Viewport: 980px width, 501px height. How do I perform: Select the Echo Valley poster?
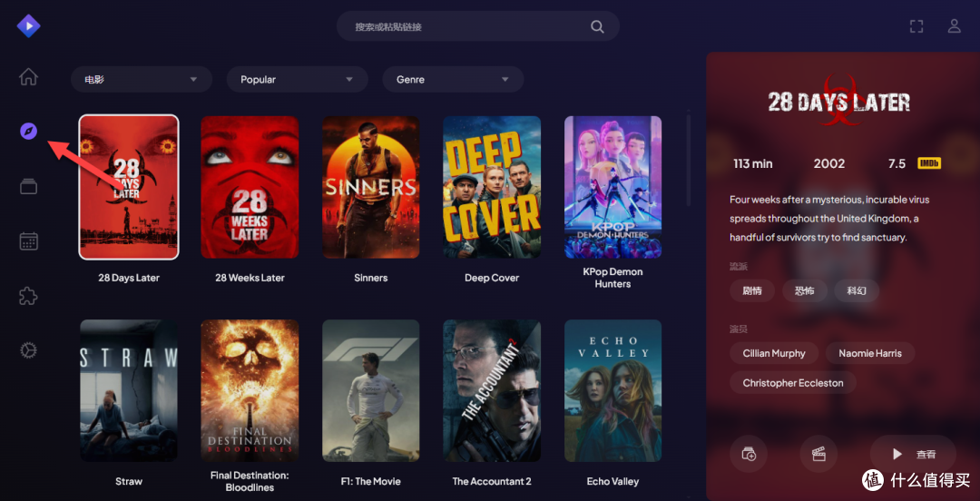click(613, 391)
